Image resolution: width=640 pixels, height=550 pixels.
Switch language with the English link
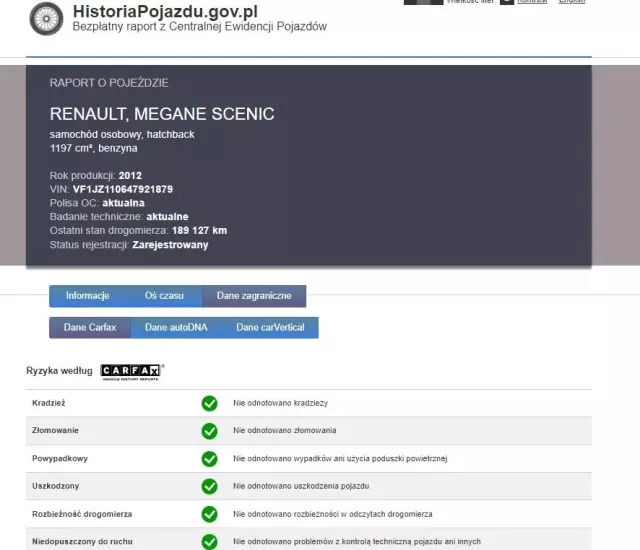[x=573, y=2]
